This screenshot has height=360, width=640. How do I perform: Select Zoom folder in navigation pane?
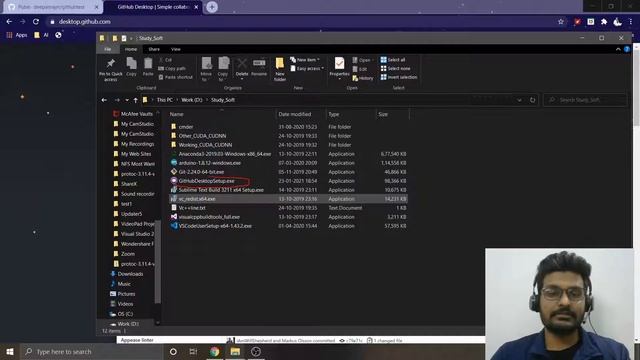tap(127, 254)
